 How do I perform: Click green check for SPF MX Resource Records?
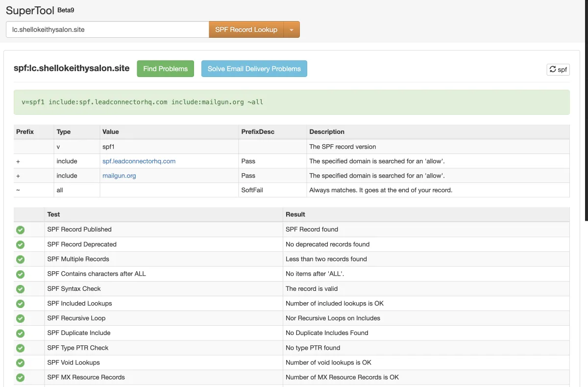pos(20,377)
